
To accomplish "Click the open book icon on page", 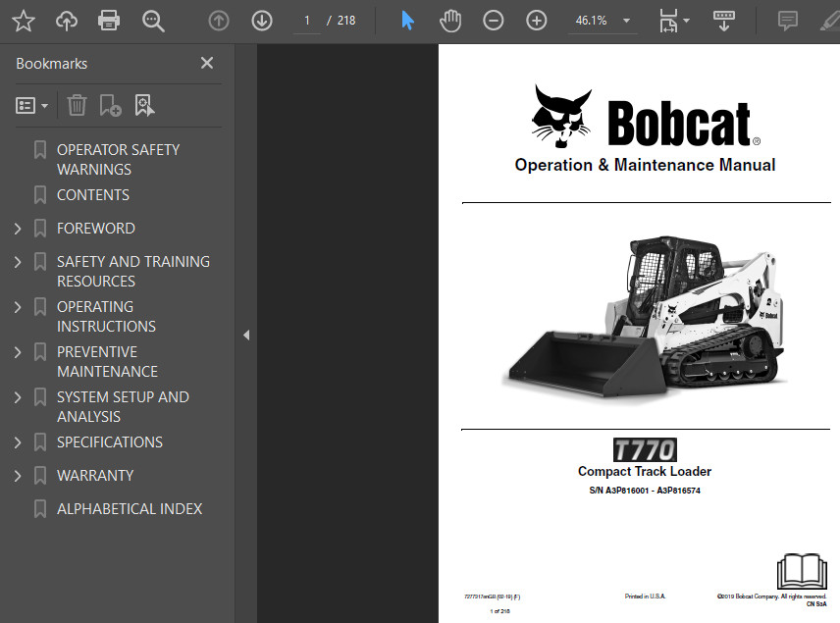I will 802,572.
